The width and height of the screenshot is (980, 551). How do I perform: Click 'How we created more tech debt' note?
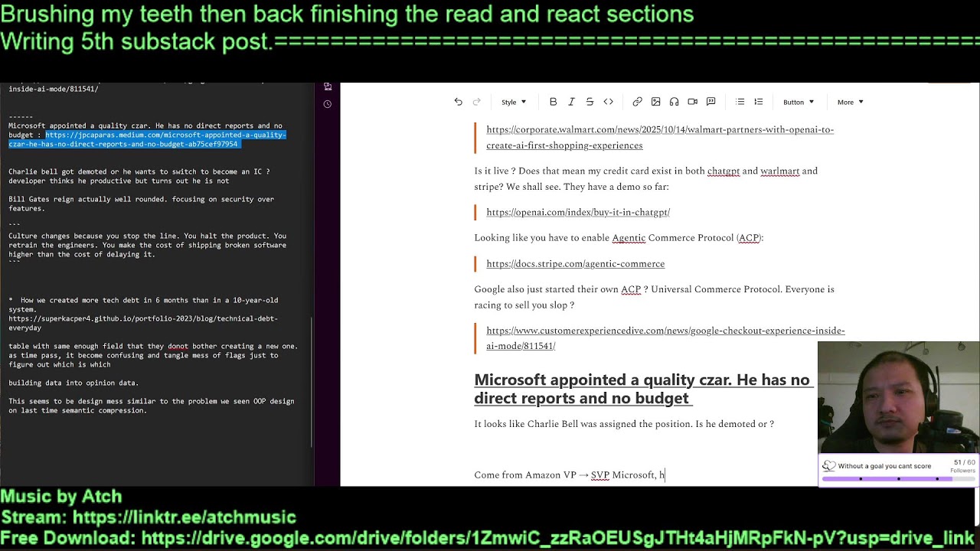click(143, 305)
